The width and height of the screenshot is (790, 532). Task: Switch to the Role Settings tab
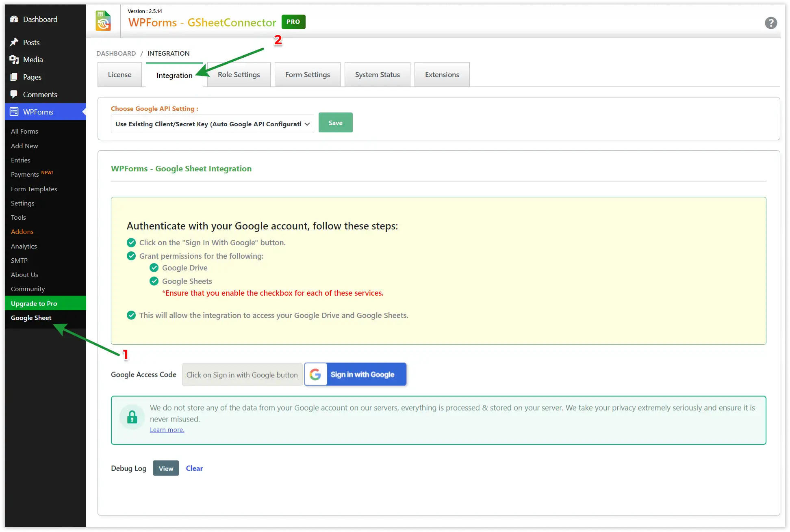[239, 74]
